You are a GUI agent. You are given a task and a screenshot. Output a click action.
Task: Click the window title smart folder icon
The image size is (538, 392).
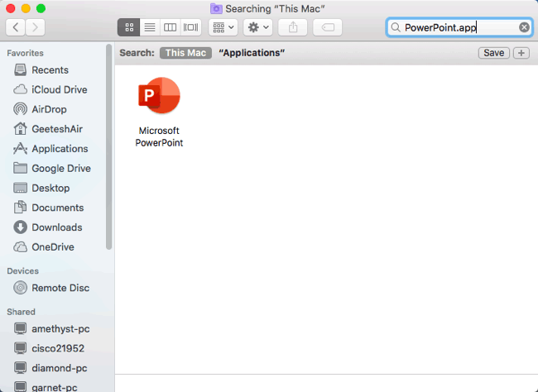point(216,8)
